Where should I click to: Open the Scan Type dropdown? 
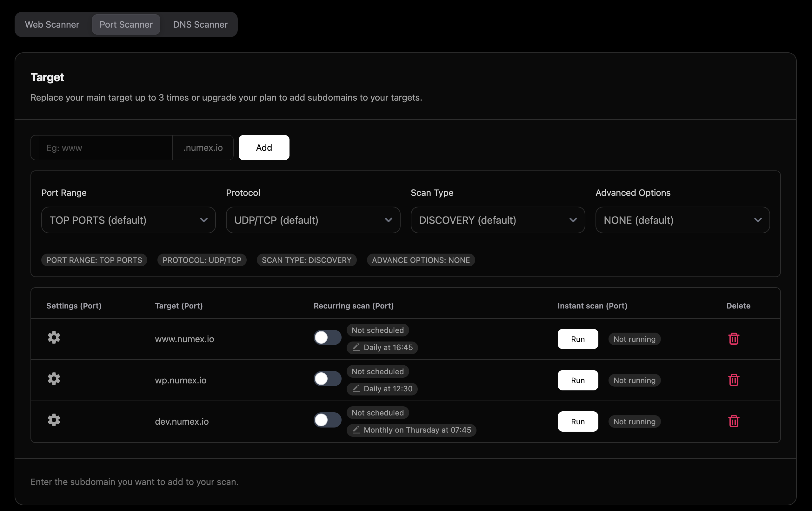[498, 220]
